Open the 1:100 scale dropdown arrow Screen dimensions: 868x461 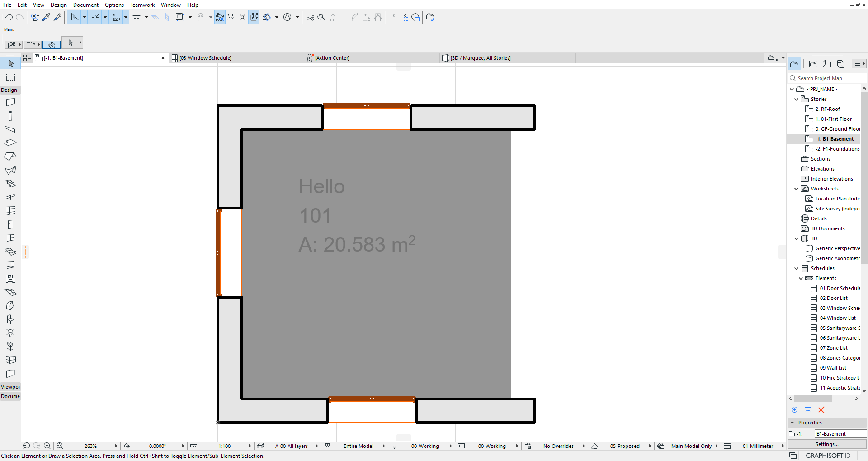tap(250, 446)
